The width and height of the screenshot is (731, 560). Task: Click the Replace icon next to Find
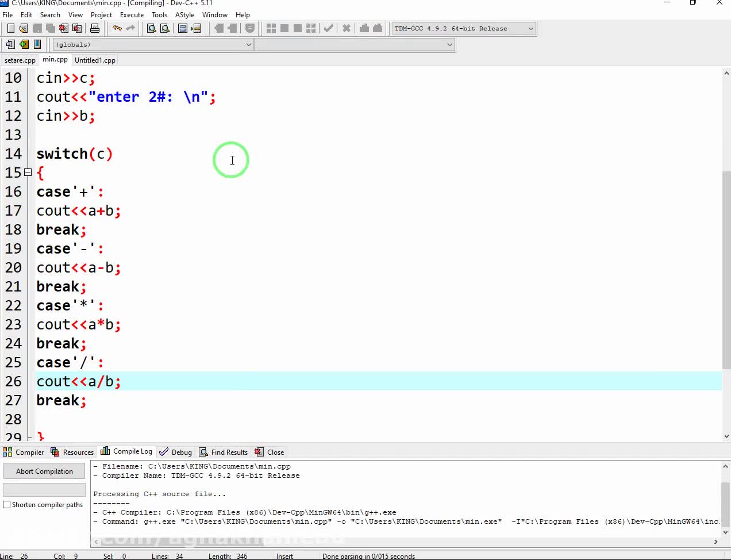(x=165, y=28)
